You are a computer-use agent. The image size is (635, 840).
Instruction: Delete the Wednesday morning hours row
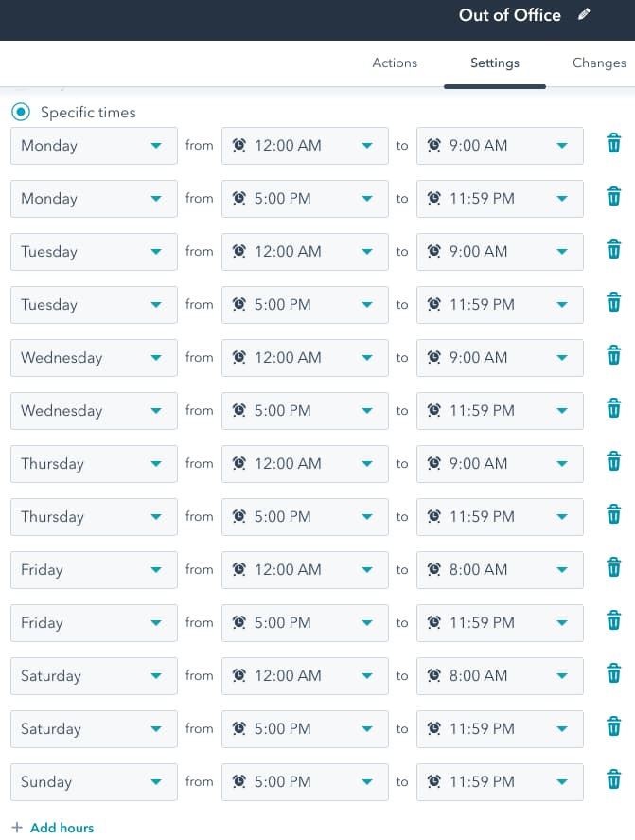613,355
